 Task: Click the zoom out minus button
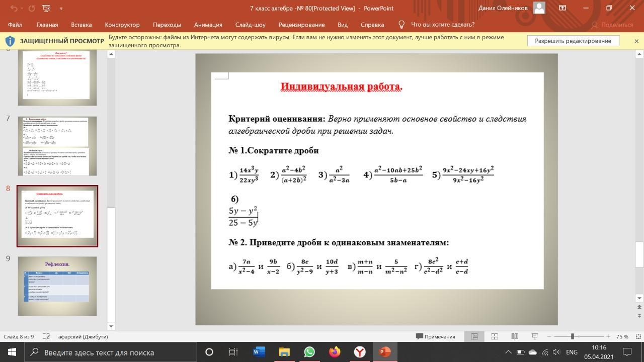[549, 336]
